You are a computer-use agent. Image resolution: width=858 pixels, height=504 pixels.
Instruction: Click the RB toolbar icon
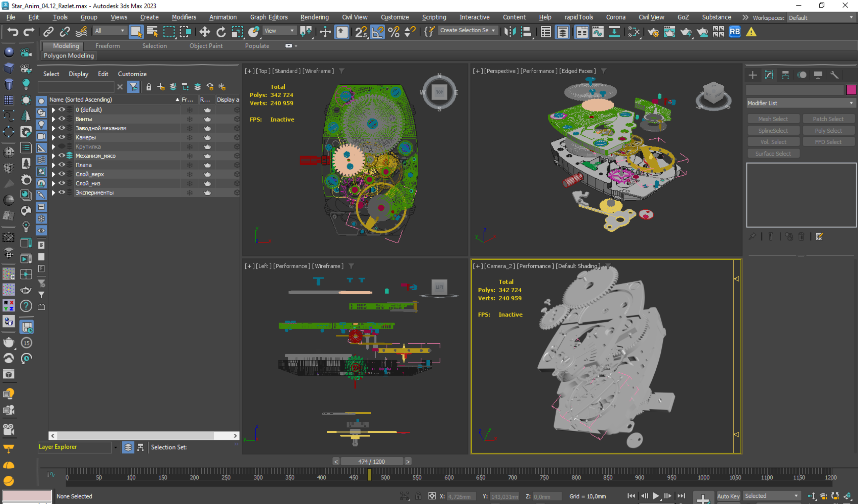pos(734,32)
